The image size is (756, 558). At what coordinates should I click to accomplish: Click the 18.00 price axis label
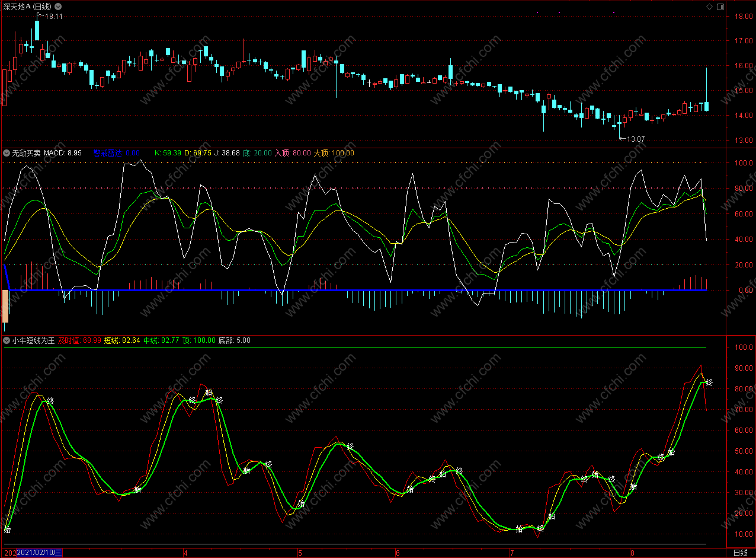click(x=743, y=17)
